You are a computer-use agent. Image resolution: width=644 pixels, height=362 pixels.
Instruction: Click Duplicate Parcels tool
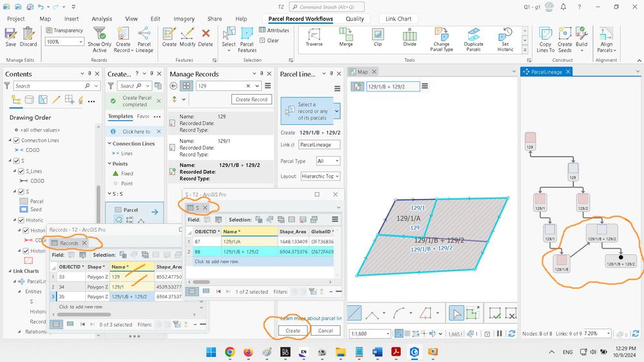474,40
